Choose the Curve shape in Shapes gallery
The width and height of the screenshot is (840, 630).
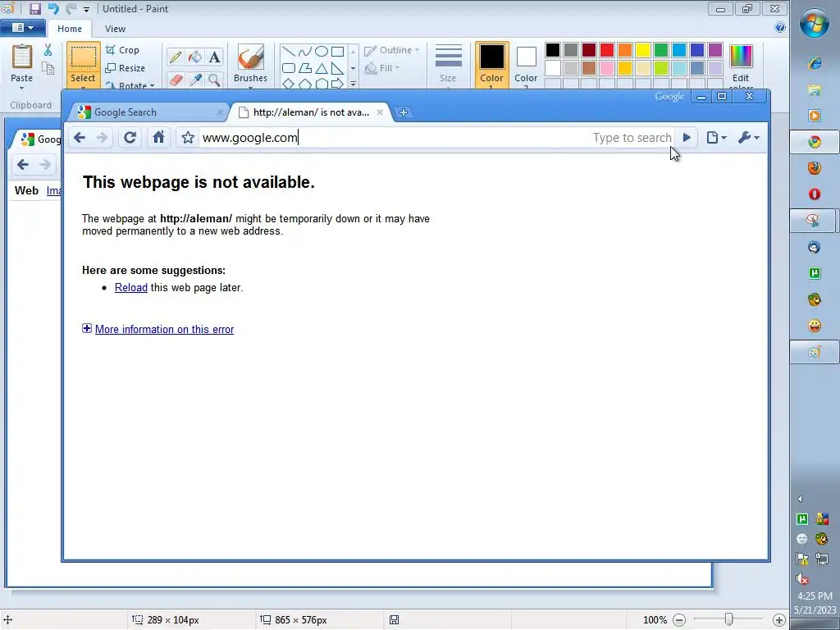[x=305, y=52]
